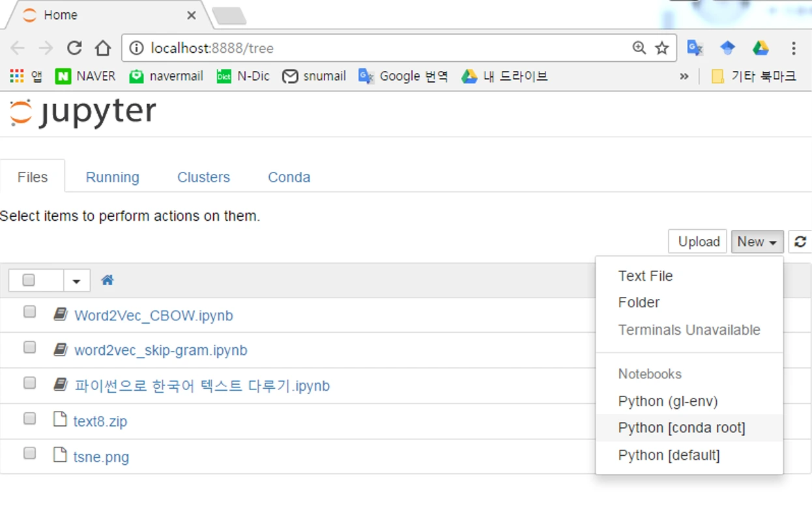Switch to the Running tab
Image resolution: width=812 pixels, height=517 pixels.
[x=111, y=176]
